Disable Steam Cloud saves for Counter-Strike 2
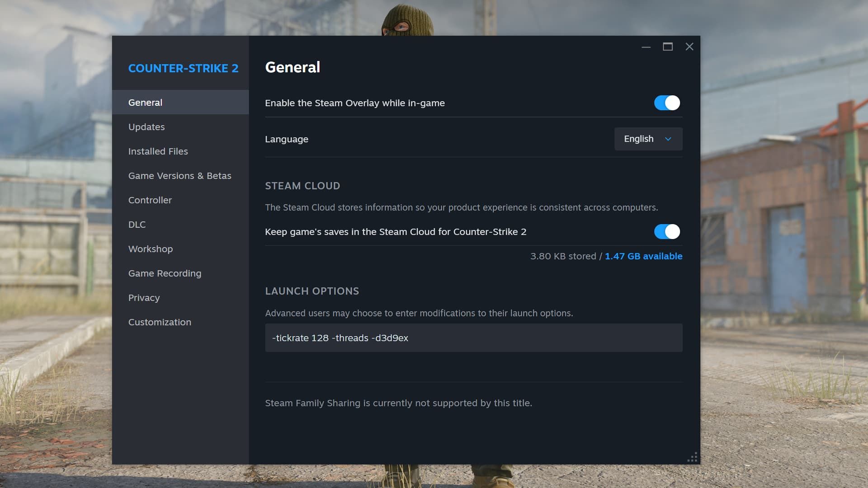 [x=667, y=232]
